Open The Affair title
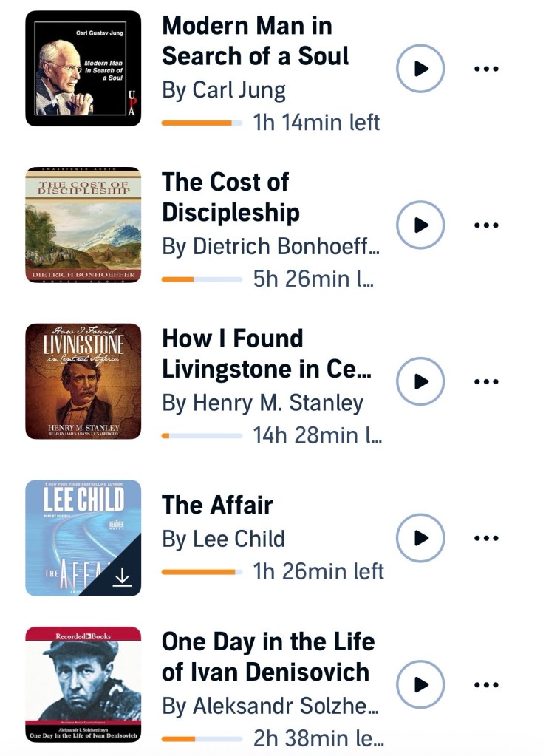The image size is (543, 756). pyautogui.click(x=217, y=505)
